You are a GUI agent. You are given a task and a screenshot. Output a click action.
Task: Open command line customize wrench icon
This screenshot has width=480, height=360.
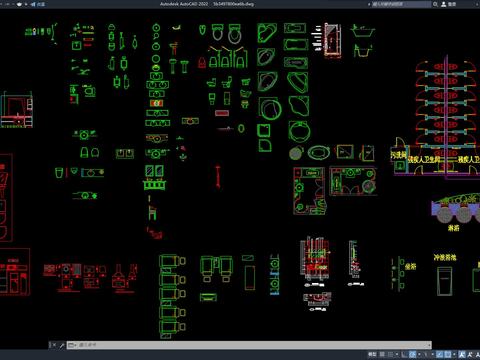[62, 345]
